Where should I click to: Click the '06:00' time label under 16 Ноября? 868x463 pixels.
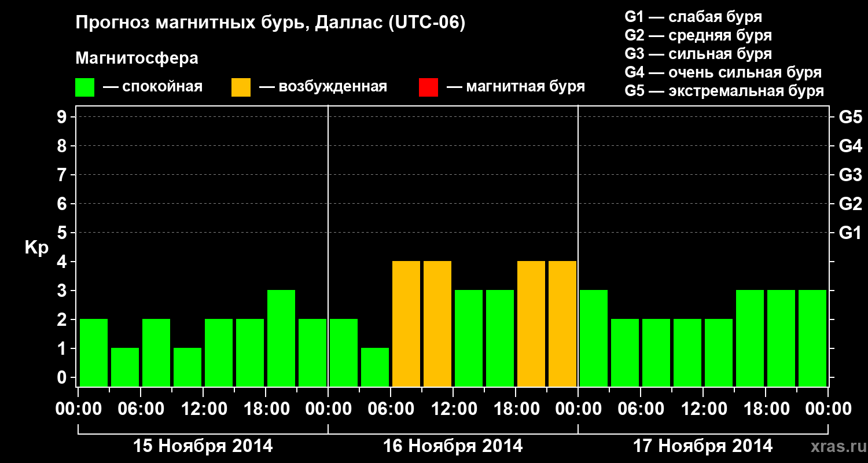coord(391,409)
